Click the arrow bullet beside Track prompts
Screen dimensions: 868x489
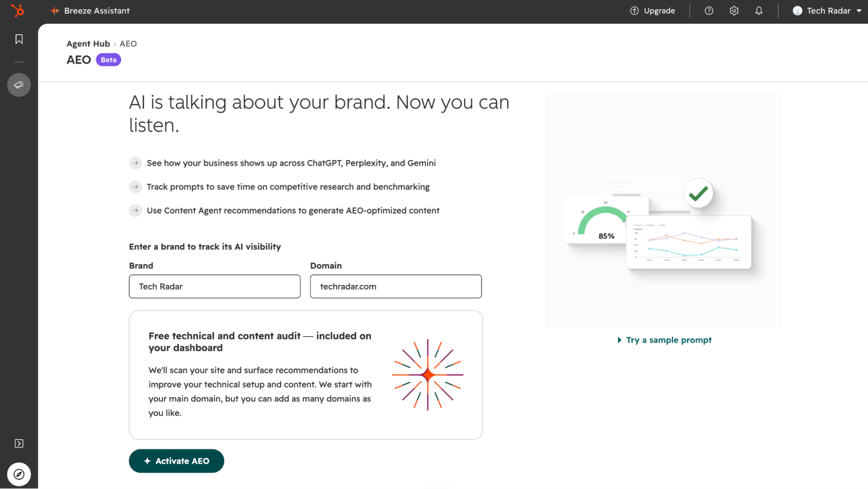click(x=136, y=187)
